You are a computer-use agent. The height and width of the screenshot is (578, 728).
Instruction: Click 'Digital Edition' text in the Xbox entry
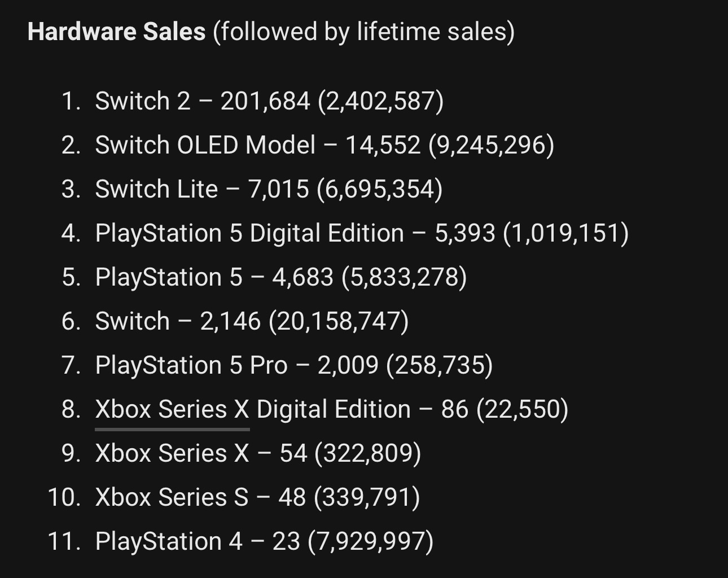[334, 410]
